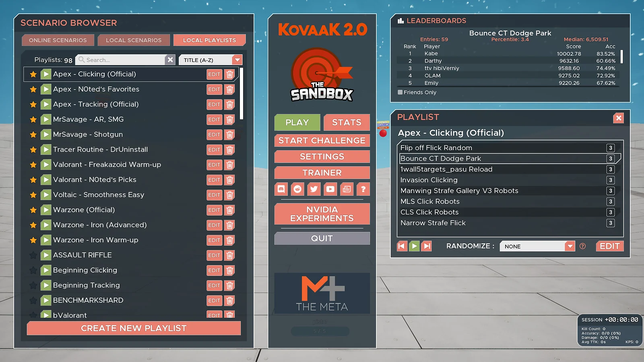Open the YouTube social icon
This screenshot has width=644, height=362.
coord(330,189)
